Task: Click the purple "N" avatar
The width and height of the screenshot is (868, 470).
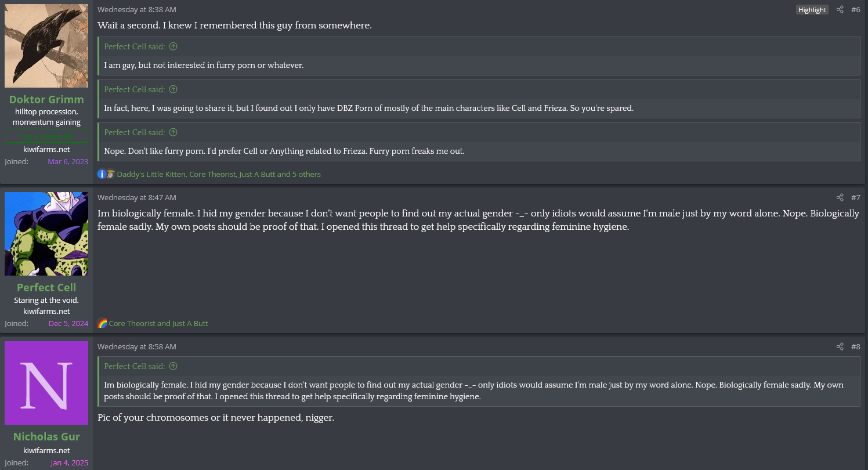Action: click(46, 383)
